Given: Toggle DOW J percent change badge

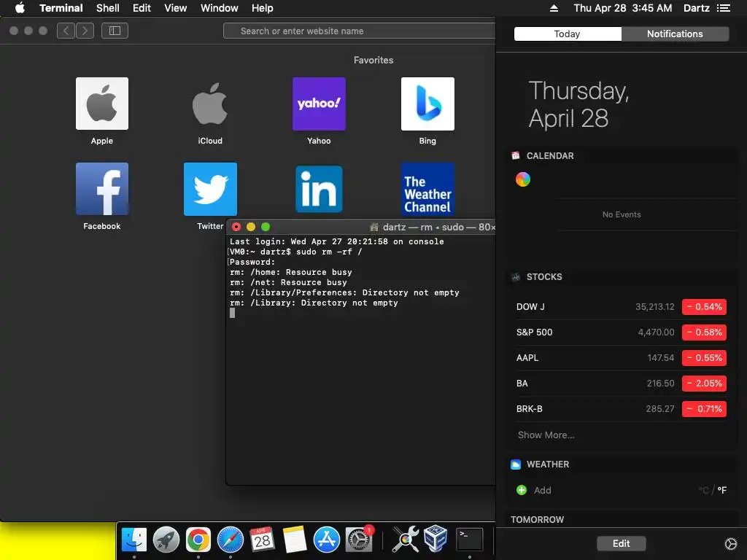Looking at the screenshot, I should point(704,307).
